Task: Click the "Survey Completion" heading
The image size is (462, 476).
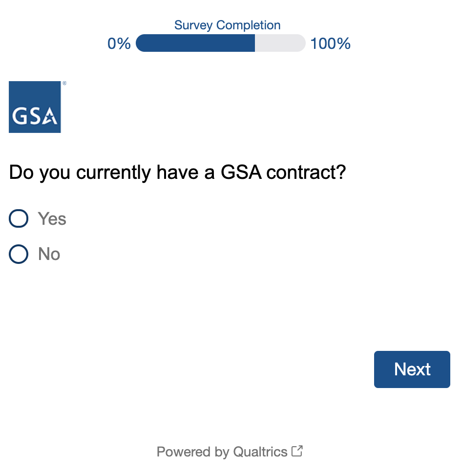Action: (x=228, y=25)
